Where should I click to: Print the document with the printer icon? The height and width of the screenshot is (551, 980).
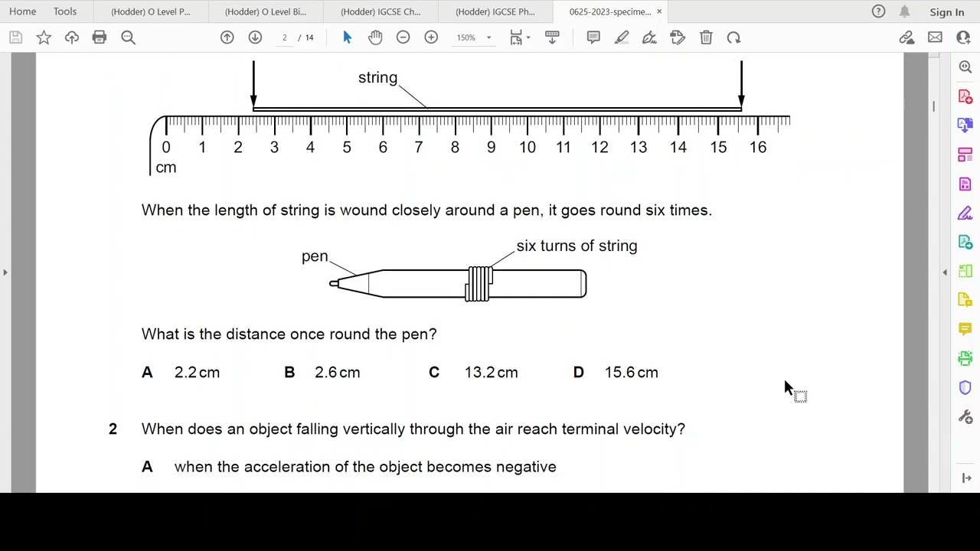(x=100, y=37)
